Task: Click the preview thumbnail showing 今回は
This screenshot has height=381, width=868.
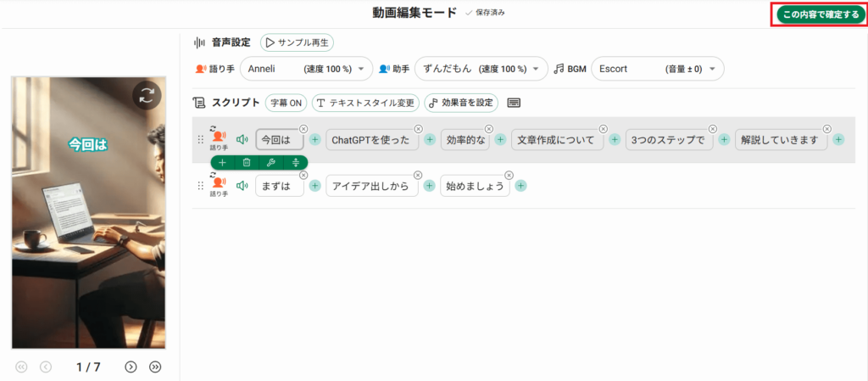Action: coord(88,213)
